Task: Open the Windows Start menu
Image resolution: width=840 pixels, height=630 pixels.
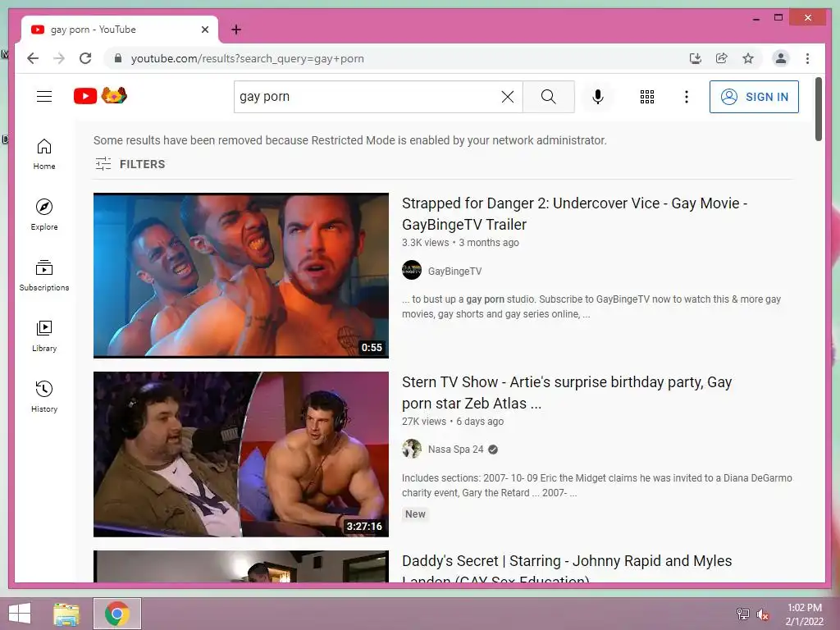Action: coord(20,614)
